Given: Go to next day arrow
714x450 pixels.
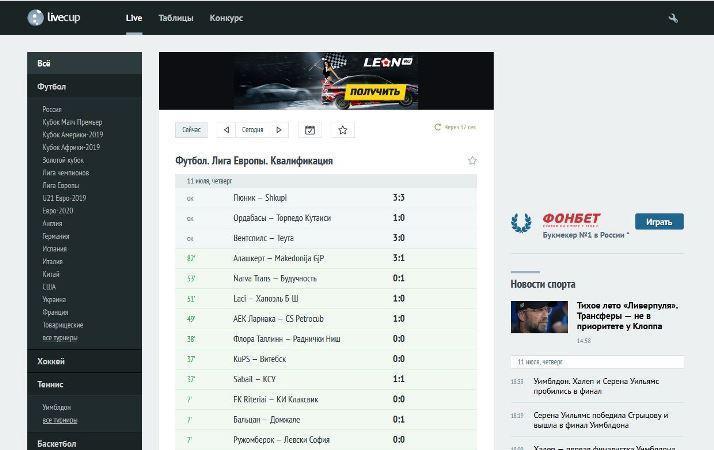Looking at the screenshot, I should point(279,130).
